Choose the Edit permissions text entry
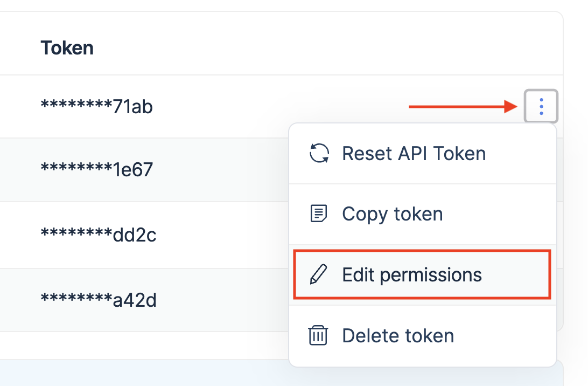 tap(412, 275)
